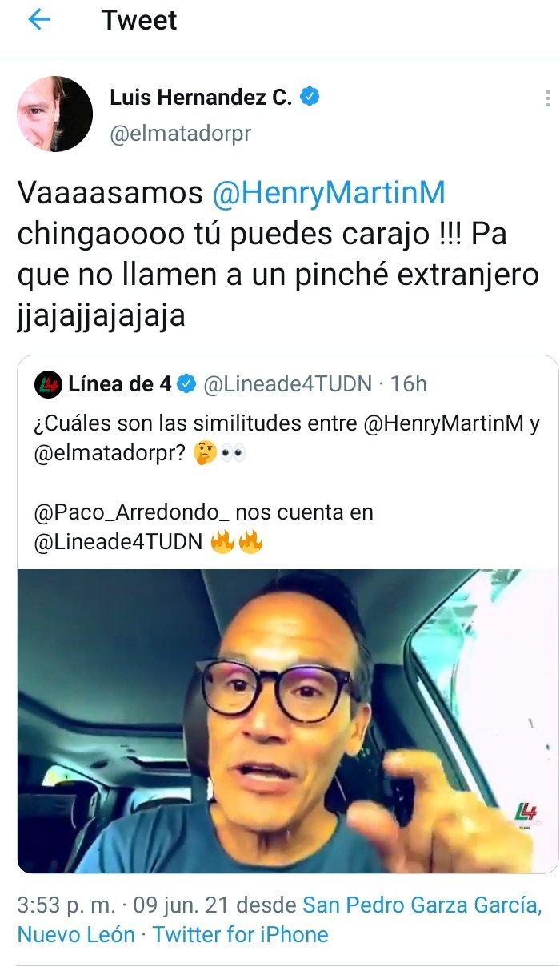Tap the Línea de 4 logo avatar

click(48, 385)
